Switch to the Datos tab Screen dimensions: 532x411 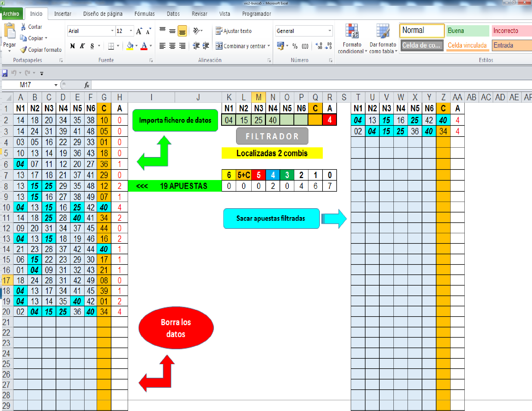click(173, 14)
